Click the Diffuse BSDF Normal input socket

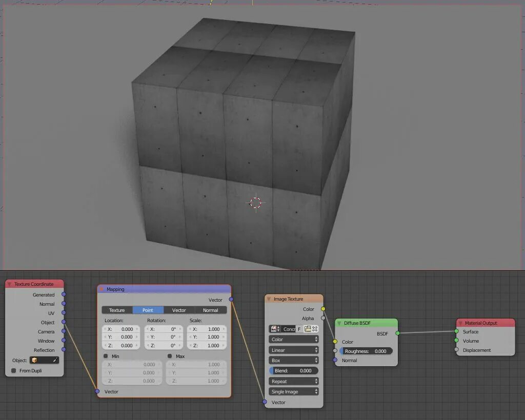pos(335,360)
